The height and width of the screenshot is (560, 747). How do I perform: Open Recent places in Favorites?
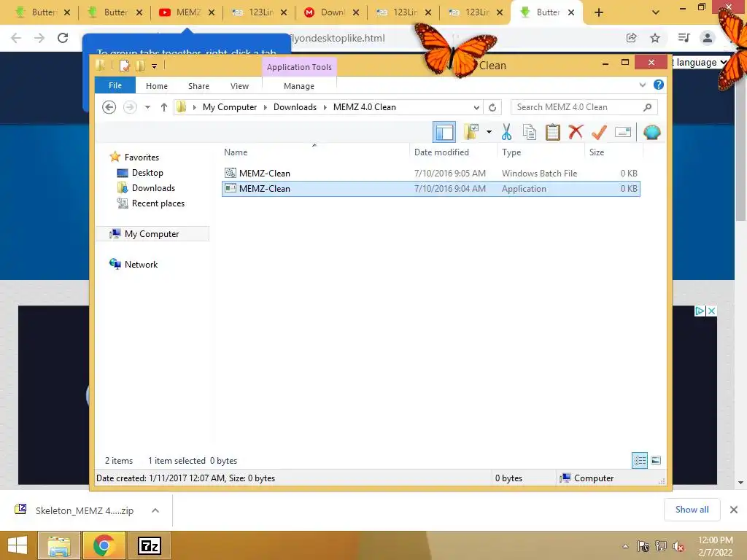pyautogui.click(x=158, y=203)
